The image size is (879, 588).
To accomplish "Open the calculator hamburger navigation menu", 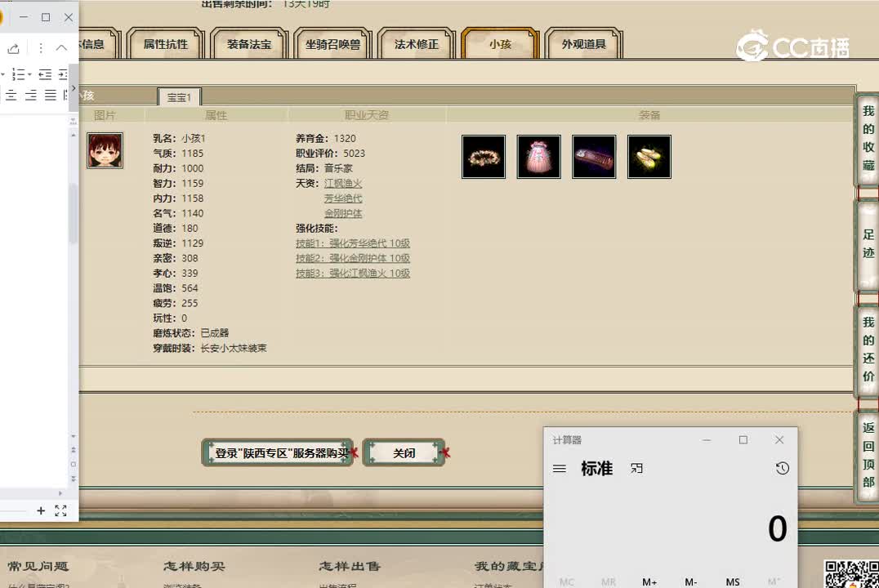I will pyautogui.click(x=560, y=469).
